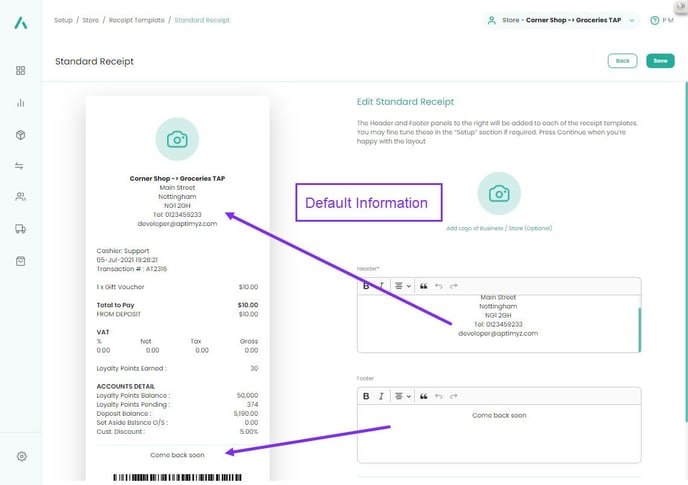Click the camera icon to add store logo

pyautogui.click(x=499, y=194)
